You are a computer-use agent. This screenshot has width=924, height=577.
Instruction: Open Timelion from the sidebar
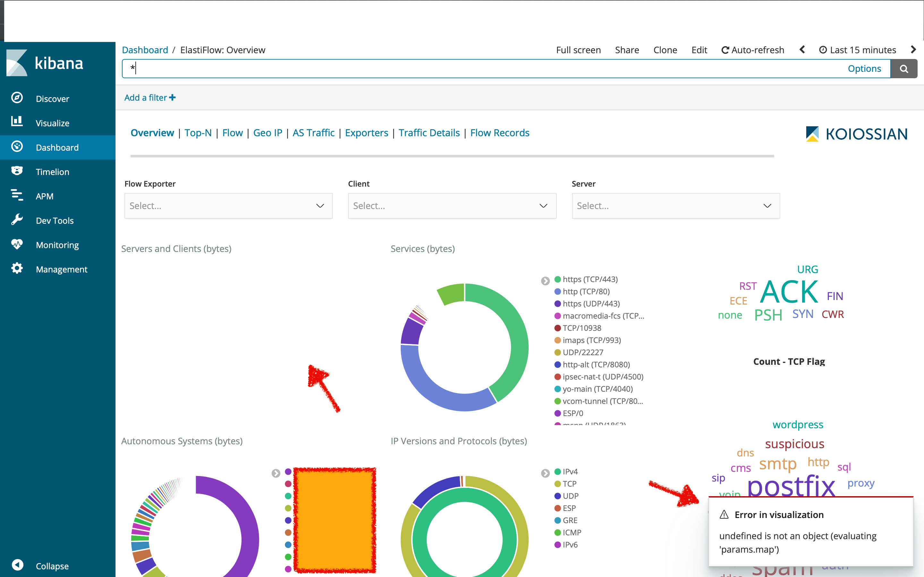[x=52, y=171]
